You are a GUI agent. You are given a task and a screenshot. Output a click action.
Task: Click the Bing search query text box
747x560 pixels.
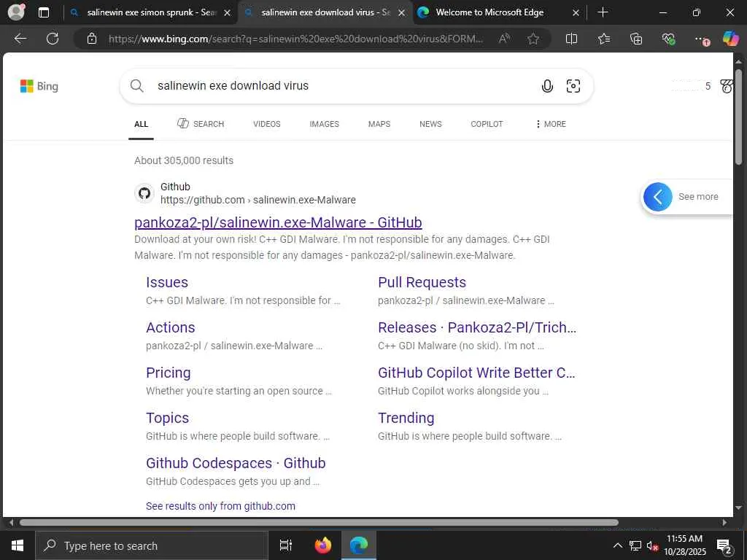343,86
